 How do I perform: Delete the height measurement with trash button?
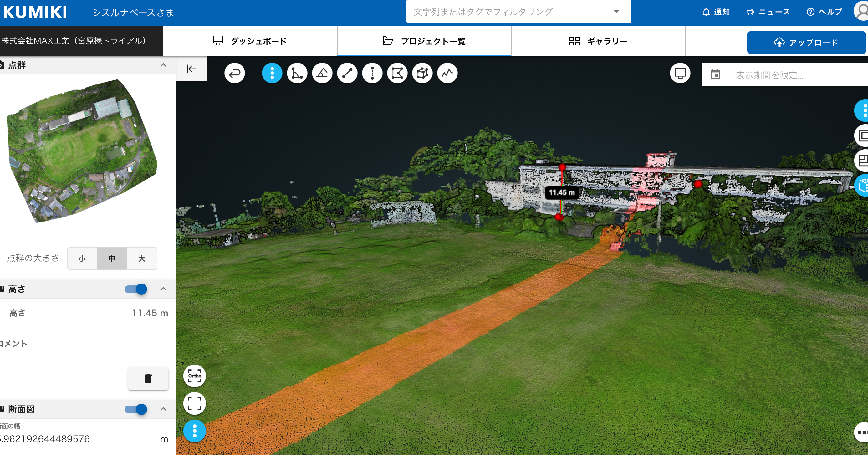tap(148, 379)
